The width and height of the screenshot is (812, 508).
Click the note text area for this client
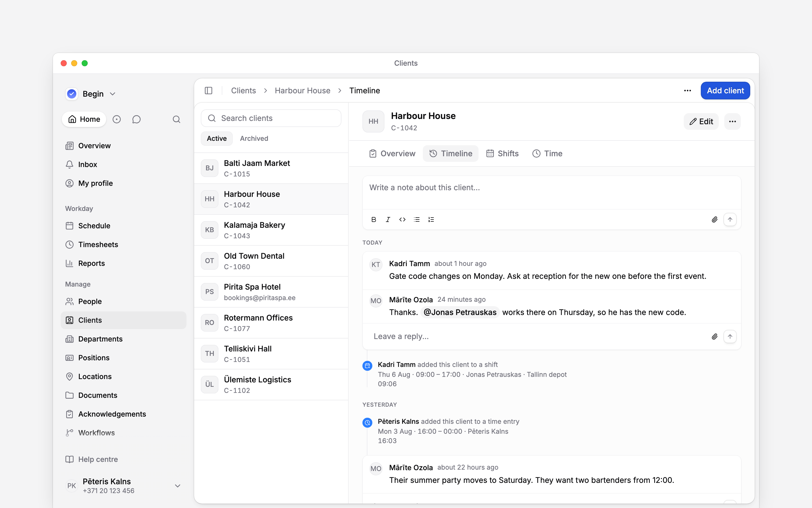point(552,192)
